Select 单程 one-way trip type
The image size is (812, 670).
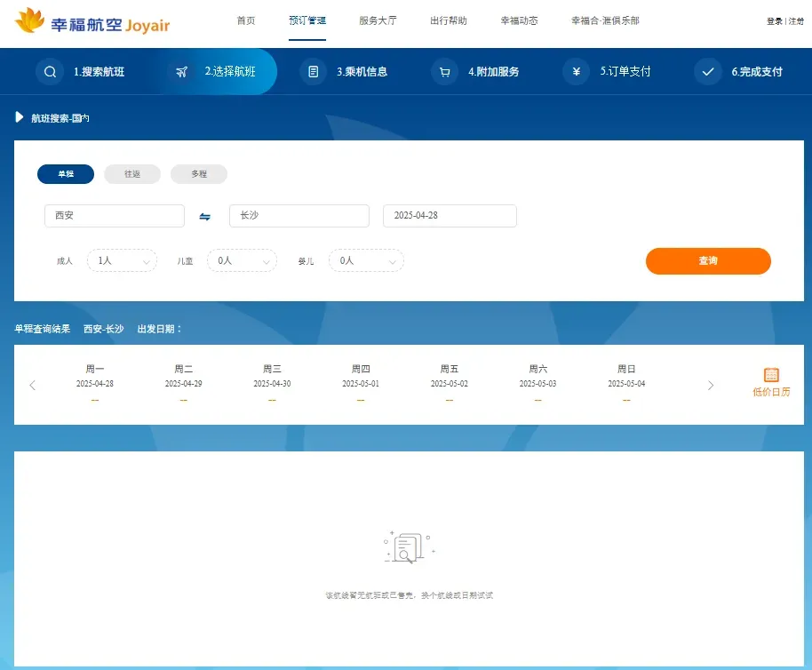66,174
